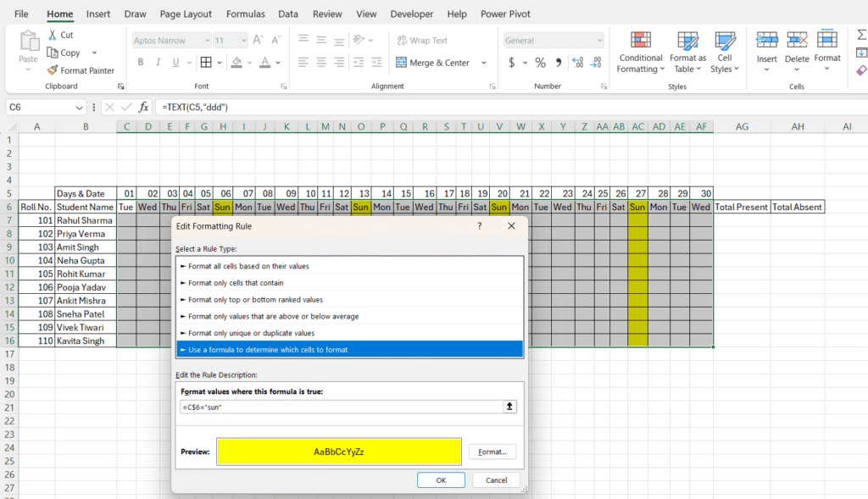868x499 pixels.
Task: Open Conditional Formatting menu
Action: (641, 53)
